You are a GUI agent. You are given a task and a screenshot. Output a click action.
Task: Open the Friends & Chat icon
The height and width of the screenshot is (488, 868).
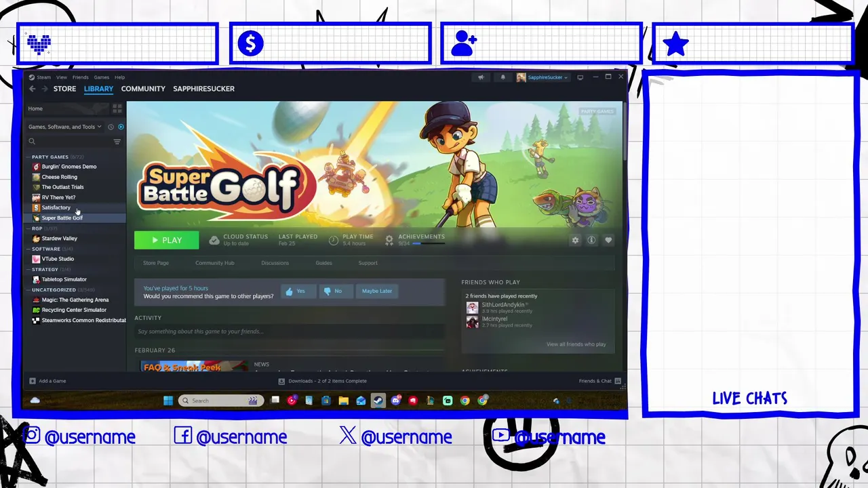point(618,381)
